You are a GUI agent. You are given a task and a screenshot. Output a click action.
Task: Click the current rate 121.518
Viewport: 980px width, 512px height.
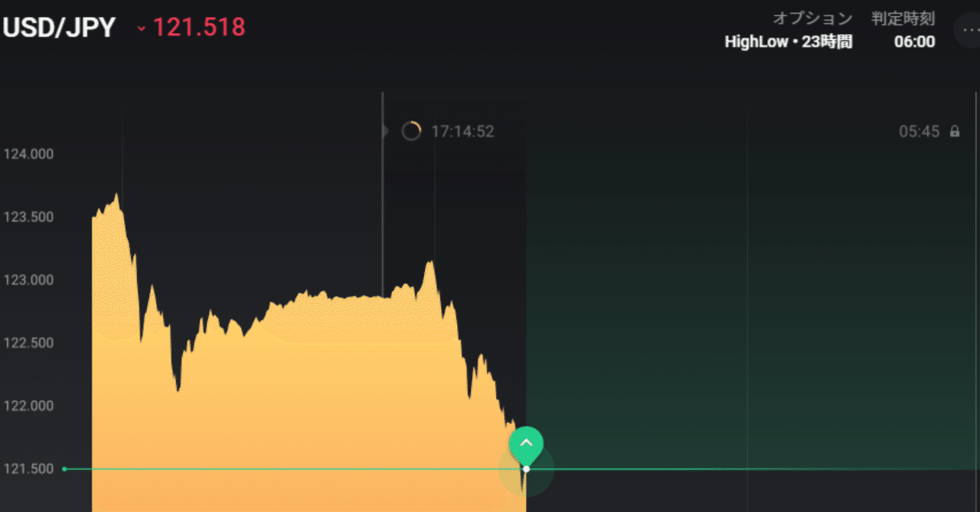(199, 28)
